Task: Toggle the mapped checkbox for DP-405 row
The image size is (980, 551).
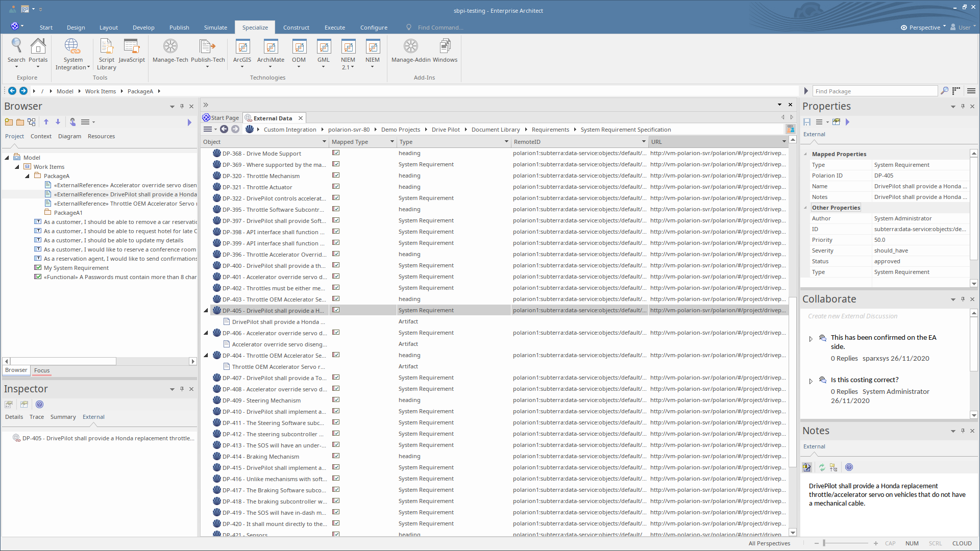Action: pyautogui.click(x=336, y=310)
